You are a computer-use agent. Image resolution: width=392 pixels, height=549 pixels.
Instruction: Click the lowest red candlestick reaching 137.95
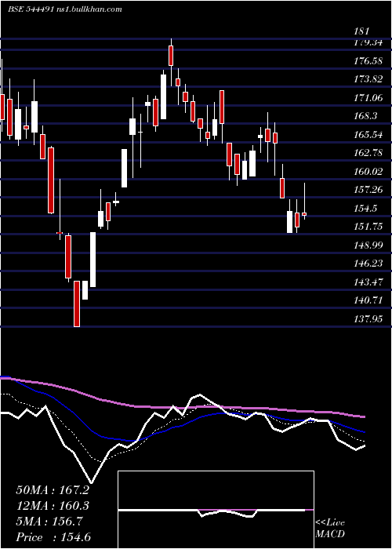pos(77,304)
